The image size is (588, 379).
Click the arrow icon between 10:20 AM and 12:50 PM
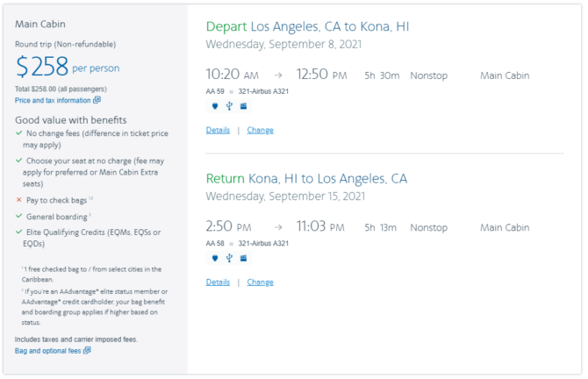(278, 75)
